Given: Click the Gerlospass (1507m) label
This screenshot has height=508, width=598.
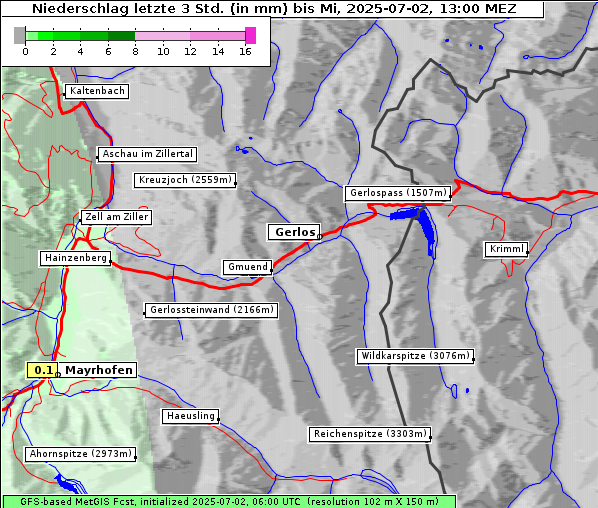Looking at the screenshot, I should (x=398, y=193).
